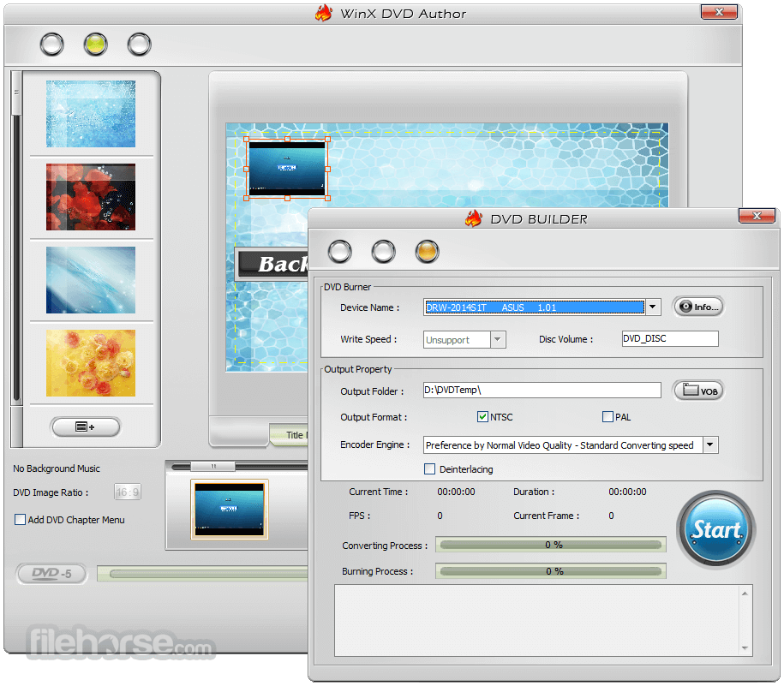Image resolution: width=784 pixels, height=686 pixels.
Task: Expand the Device Name dropdown
Action: [x=653, y=307]
